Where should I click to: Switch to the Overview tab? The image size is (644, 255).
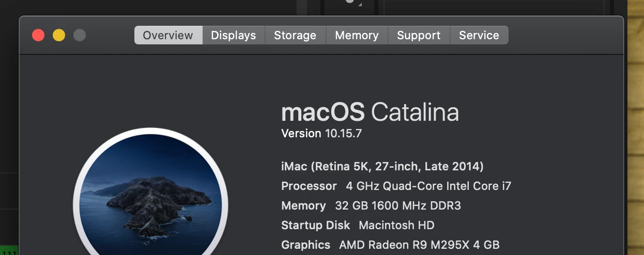(168, 35)
